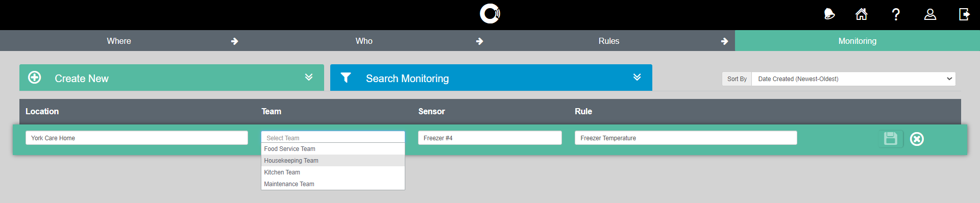The width and height of the screenshot is (980, 203).
Task: Open the user profile icon
Action: [930, 14]
